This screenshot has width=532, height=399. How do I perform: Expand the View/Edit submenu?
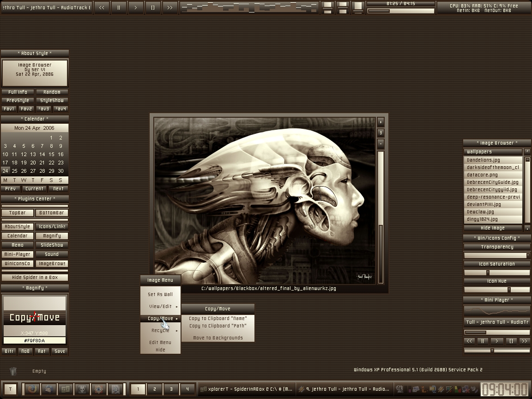point(161,306)
